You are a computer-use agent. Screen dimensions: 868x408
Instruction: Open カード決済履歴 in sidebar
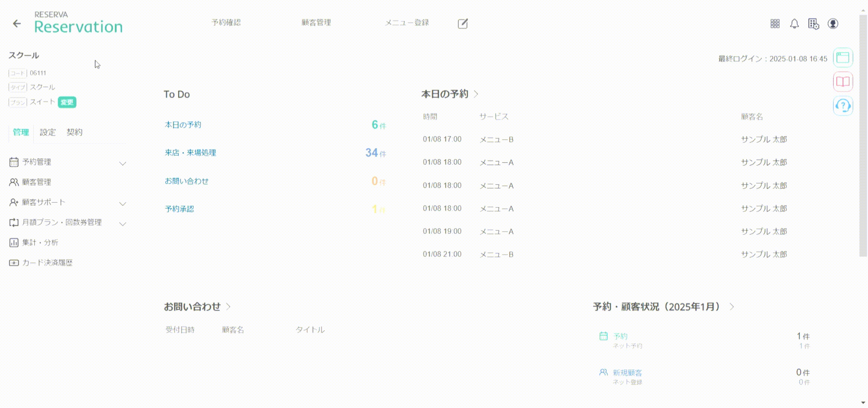click(47, 263)
